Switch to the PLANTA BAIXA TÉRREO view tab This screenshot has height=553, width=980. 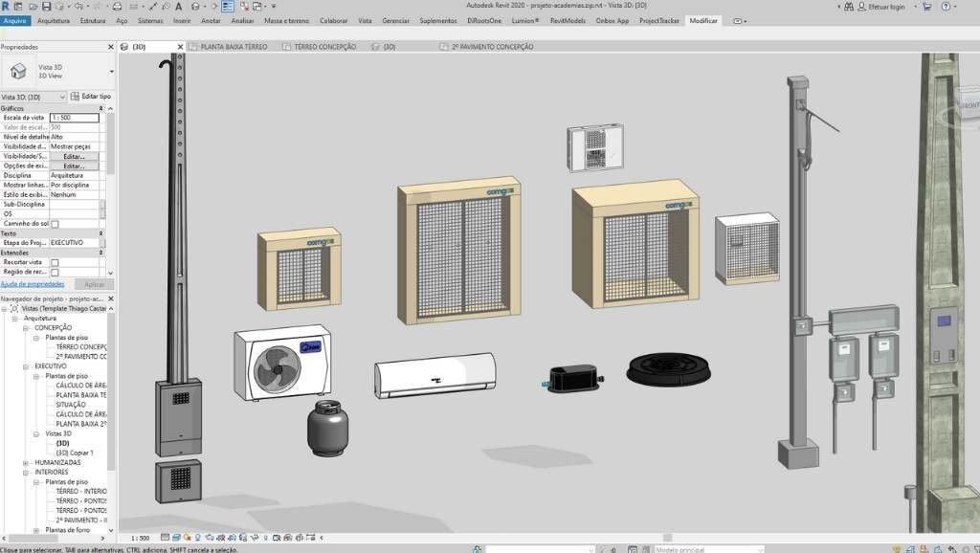click(234, 46)
